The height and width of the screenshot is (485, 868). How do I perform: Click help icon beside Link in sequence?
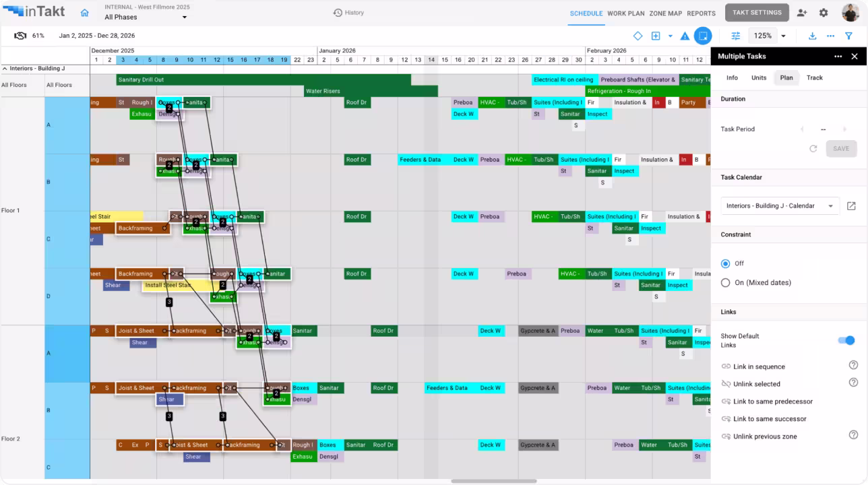853,365
